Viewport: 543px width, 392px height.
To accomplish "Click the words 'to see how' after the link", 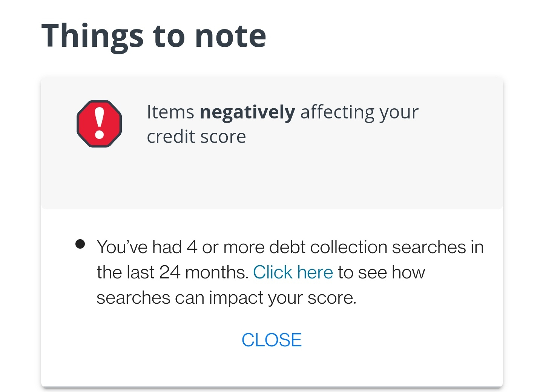I will tap(381, 272).
